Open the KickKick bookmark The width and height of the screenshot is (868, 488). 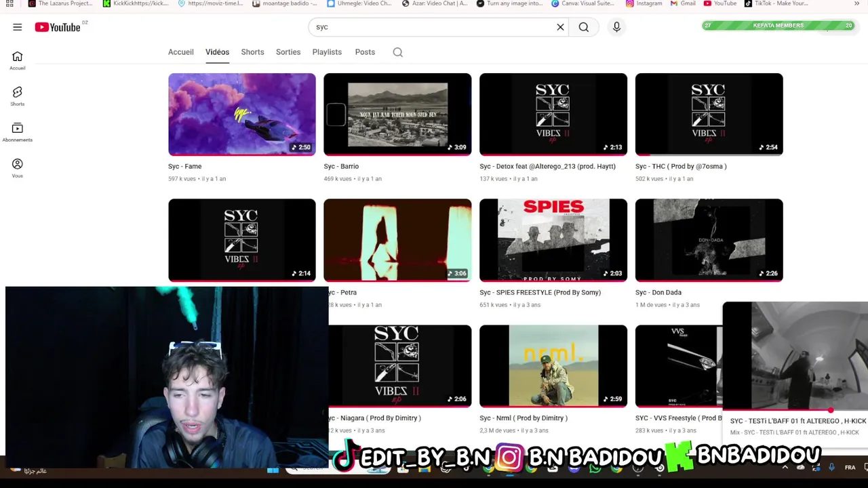pyautogui.click(x=136, y=3)
